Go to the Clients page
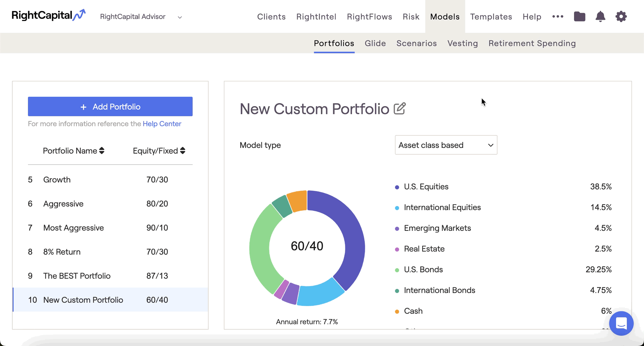The width and height of the screenshot is (644, 346). point(271,17)
